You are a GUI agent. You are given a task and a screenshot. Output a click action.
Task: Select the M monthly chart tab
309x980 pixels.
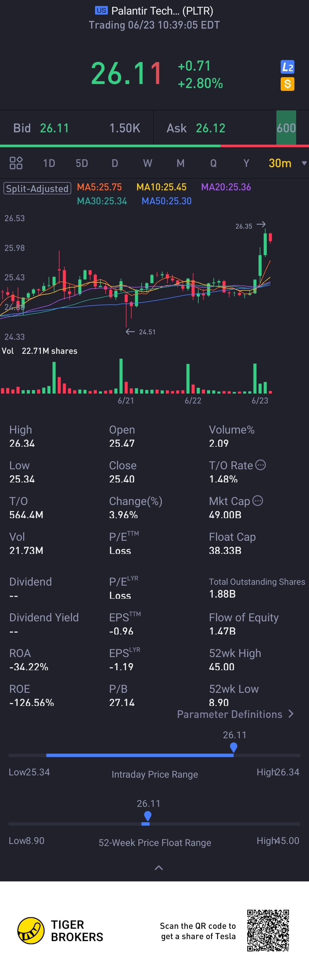[181, 163]
